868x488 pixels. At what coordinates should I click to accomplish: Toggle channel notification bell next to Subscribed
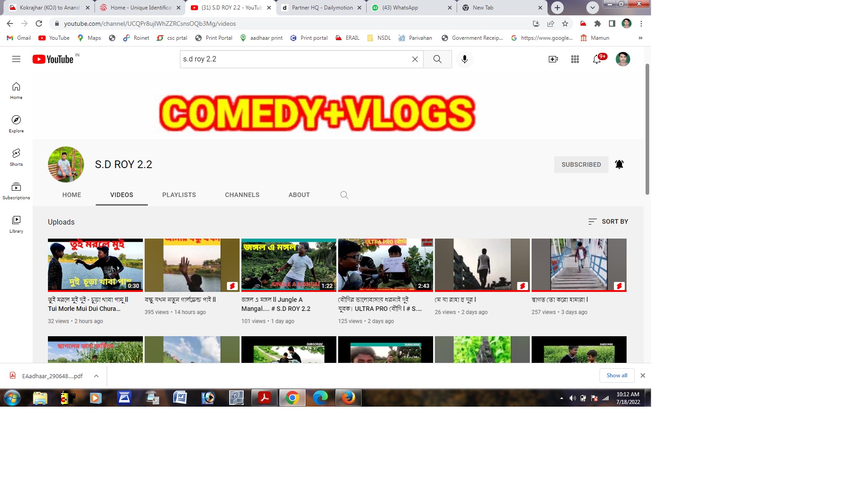coord(619,164)
